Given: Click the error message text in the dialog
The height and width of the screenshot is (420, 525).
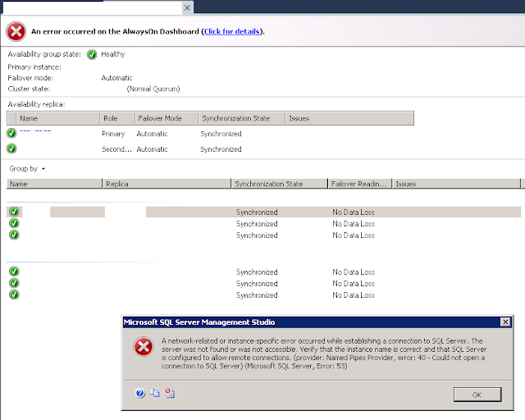Looking at the screenshot, I should click(x=324, y=354).
